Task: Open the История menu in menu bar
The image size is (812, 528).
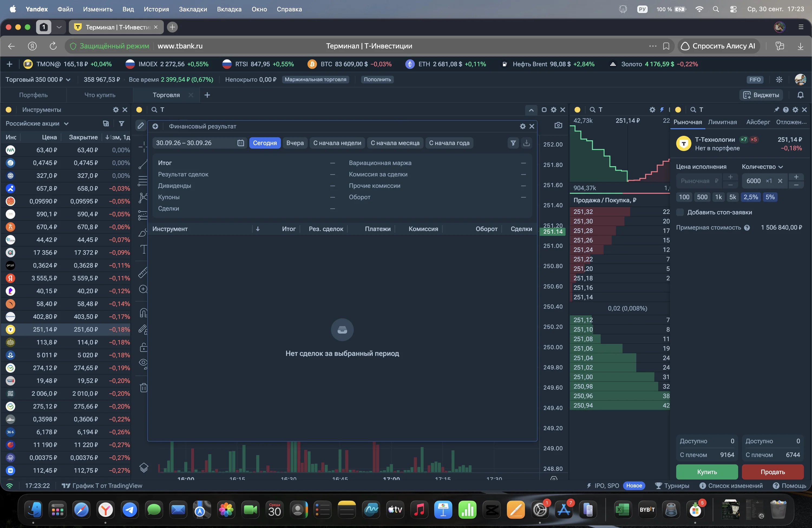Action: tap(156, 9)
